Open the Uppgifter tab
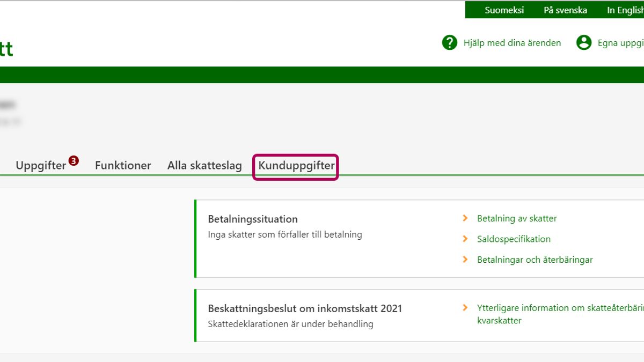 coord(41,166)
